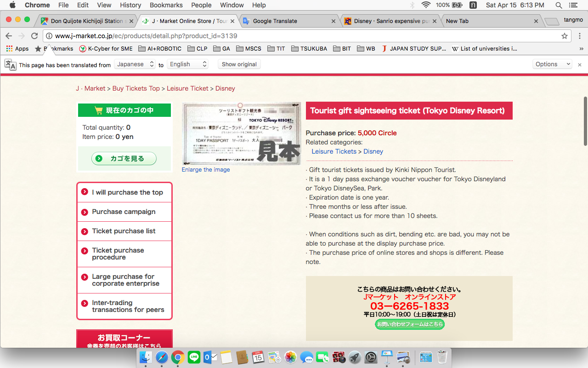Open Ticket purchase procedure link

click(x=124, y=254)
